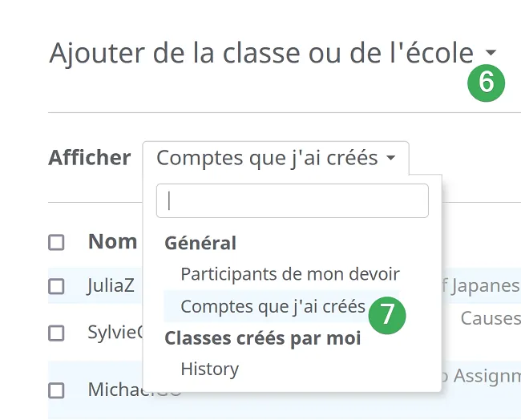Click the JuliaZ student name
The height and width of the screenshot is (420, 521).
click(111, 286)
